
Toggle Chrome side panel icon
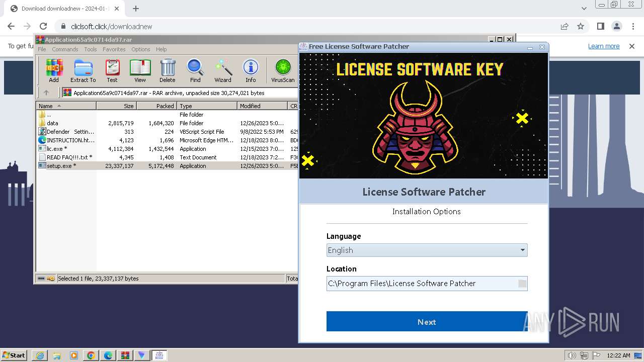click(x=600, y=26)
